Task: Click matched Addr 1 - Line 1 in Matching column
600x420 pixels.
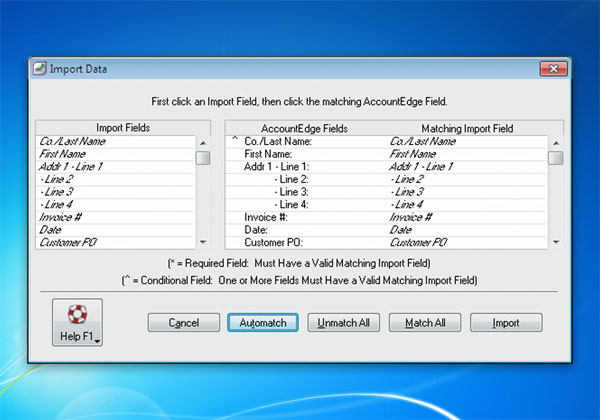Action: [421, 167]
